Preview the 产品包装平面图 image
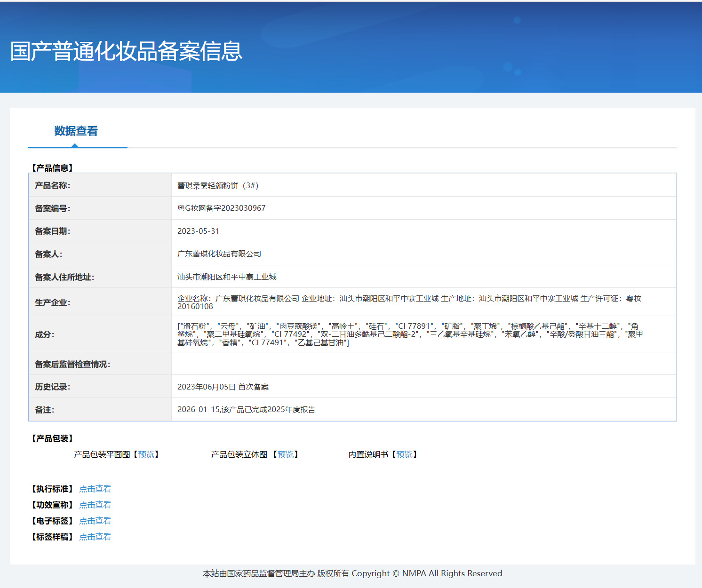Image resolution: width=702 pixels, height=588 pixels. tap(146, 454)
